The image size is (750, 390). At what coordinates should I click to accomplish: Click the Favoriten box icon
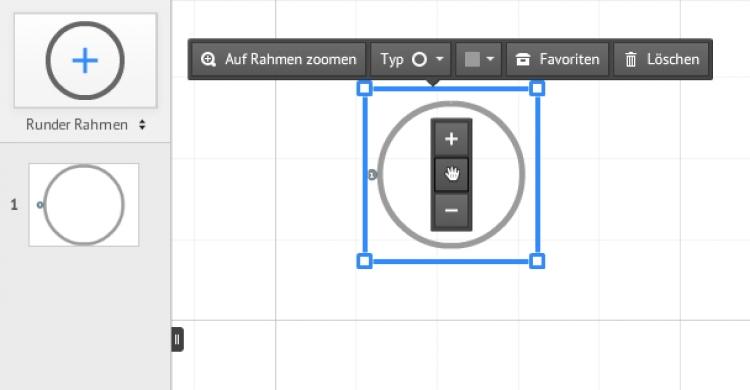[523, 59]
